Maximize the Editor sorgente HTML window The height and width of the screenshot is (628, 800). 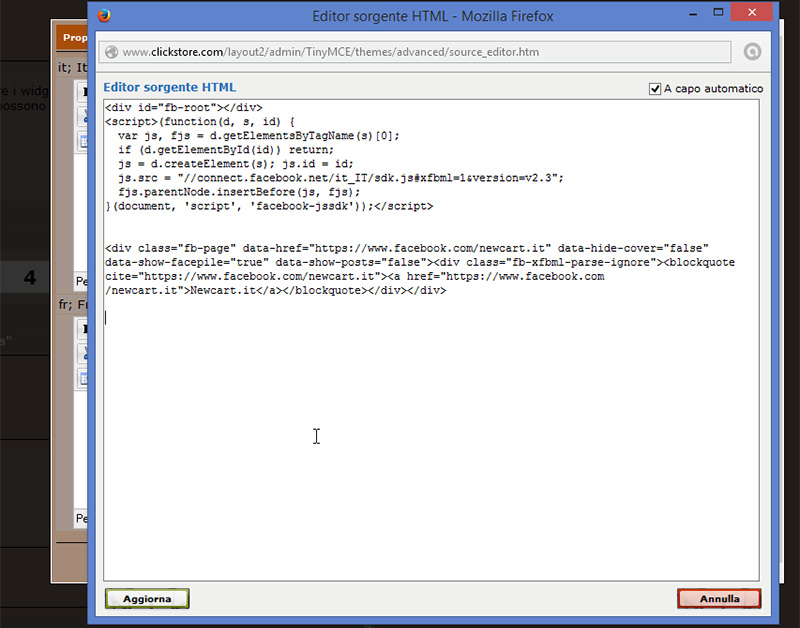click(x=718, y=13)
